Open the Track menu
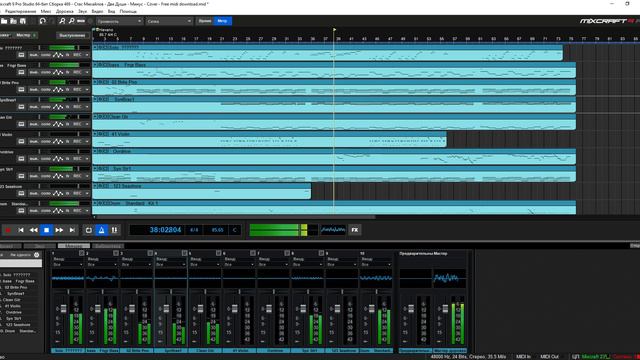 click(x=64, y=11)
